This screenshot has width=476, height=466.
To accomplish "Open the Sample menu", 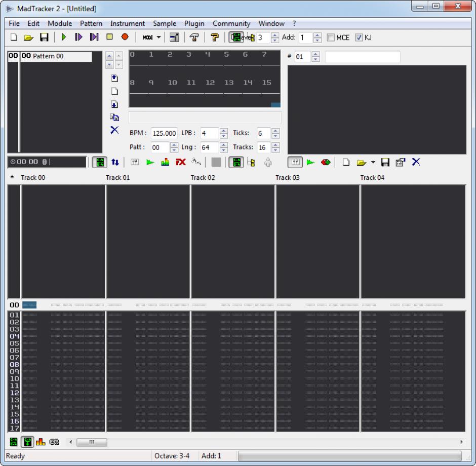I will pos(165,23).
